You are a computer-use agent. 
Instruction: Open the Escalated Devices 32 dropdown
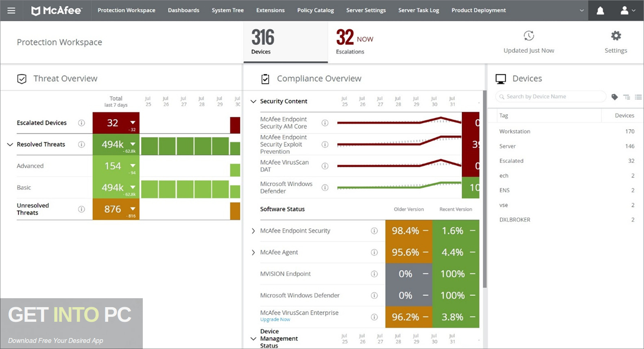133,122
